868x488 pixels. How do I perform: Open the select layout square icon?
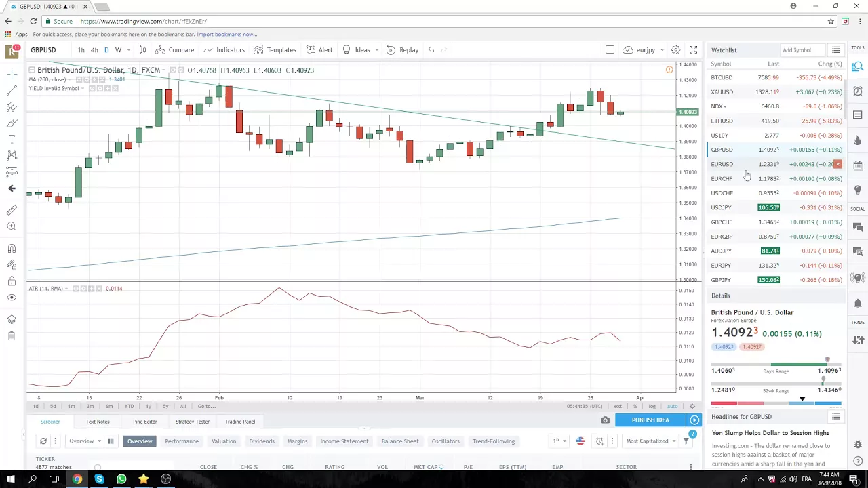(610, 49)
